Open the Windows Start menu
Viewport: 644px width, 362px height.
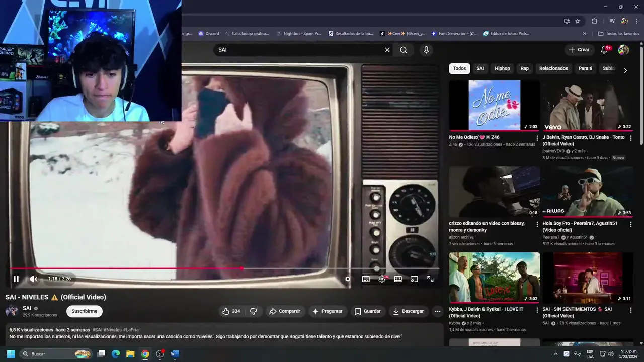(11, 354)
